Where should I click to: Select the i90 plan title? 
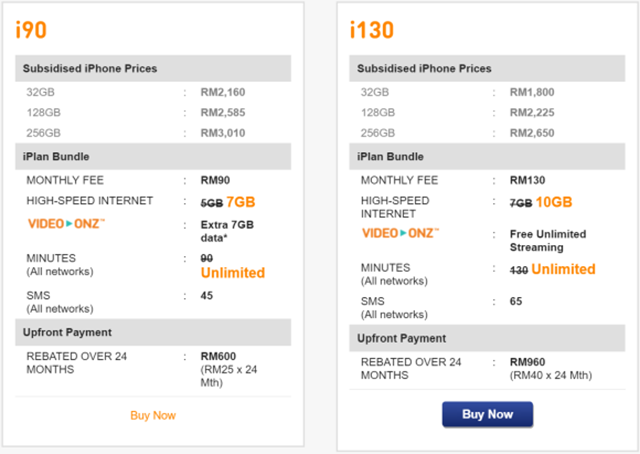[31, 30]
